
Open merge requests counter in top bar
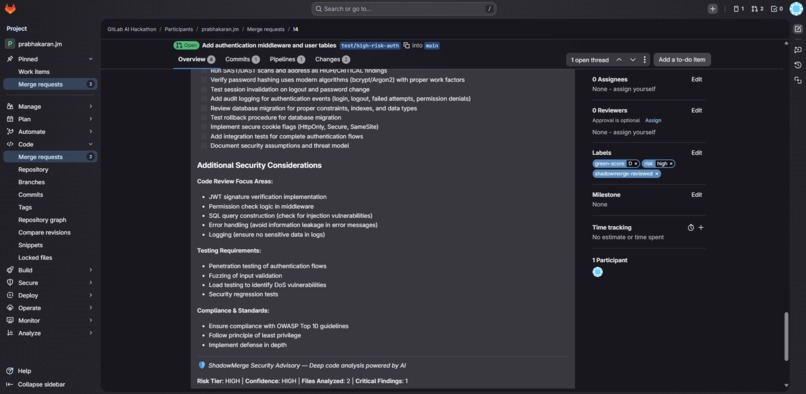(x=757, y=9)
